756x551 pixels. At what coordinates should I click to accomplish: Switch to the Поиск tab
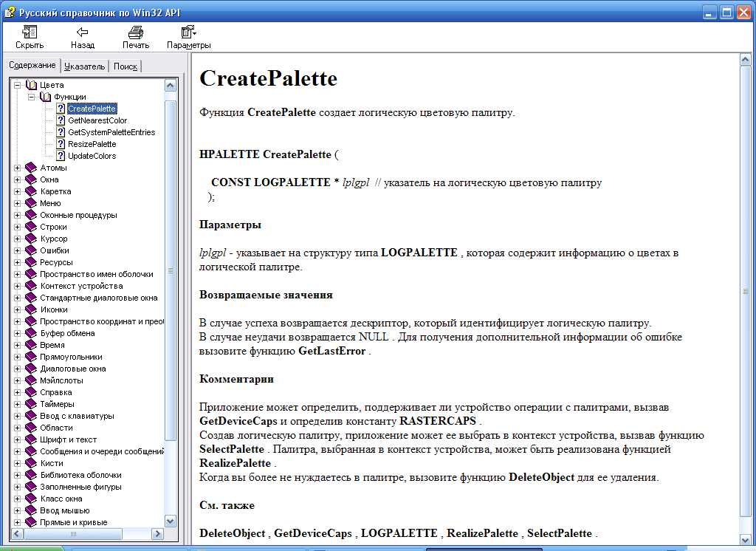point(126,66)
